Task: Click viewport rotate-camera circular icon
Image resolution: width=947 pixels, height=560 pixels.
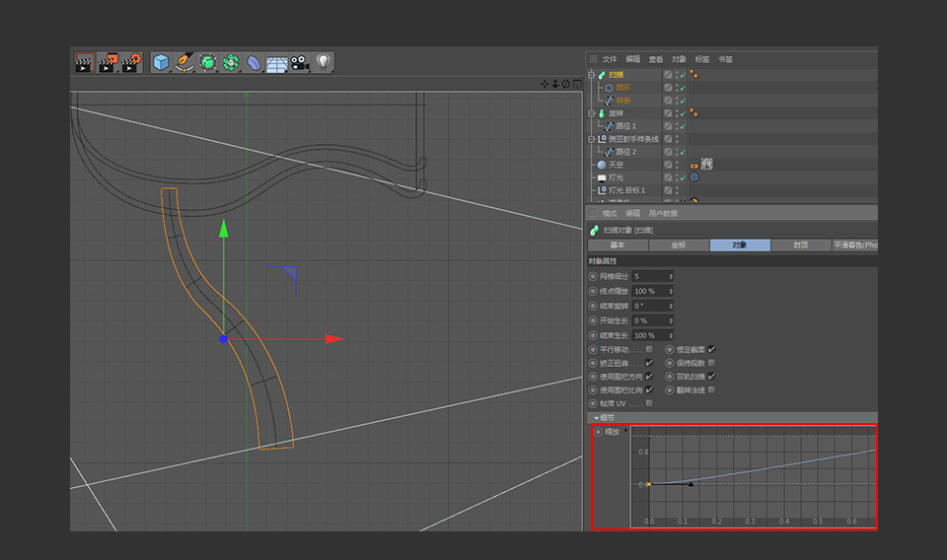Action: (566, 84)
